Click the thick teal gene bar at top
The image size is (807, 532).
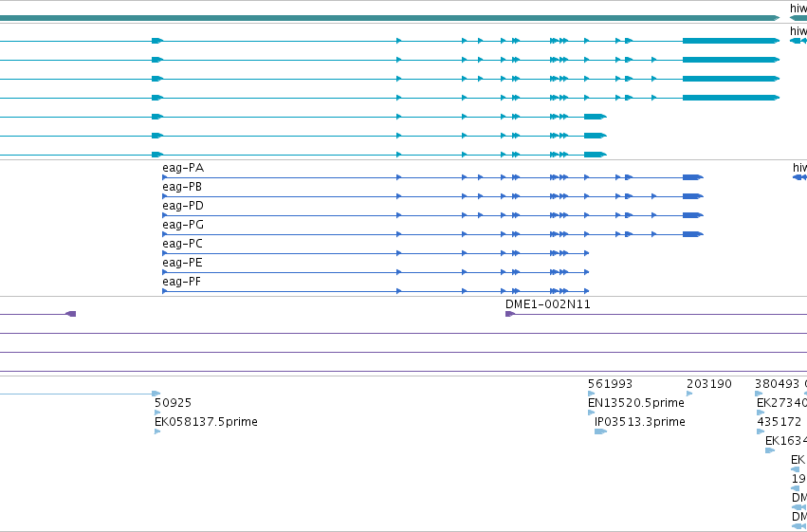point(390,18)
